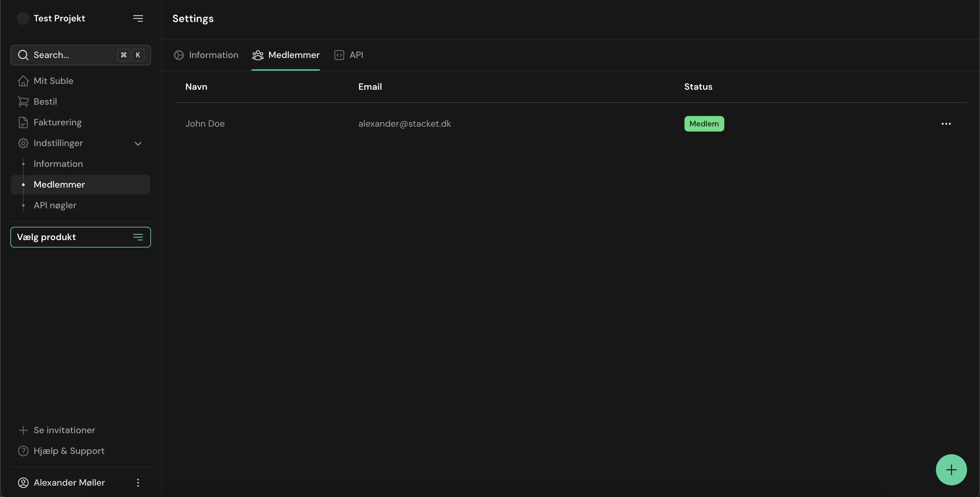The image size is (980, 497).
Task: Click the green plus add-member button
Action: click(951, 469)
